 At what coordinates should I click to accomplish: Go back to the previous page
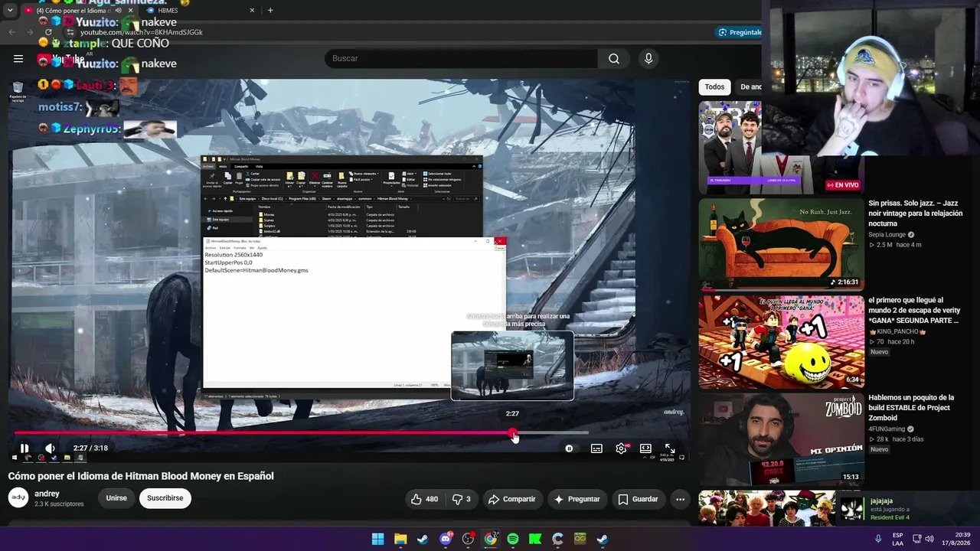(x=11, y=32)
